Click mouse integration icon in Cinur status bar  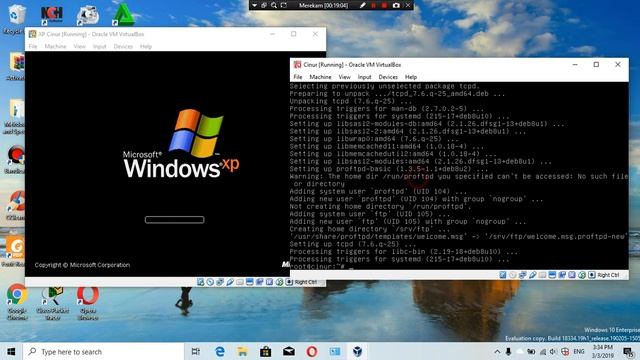[582, 275]
